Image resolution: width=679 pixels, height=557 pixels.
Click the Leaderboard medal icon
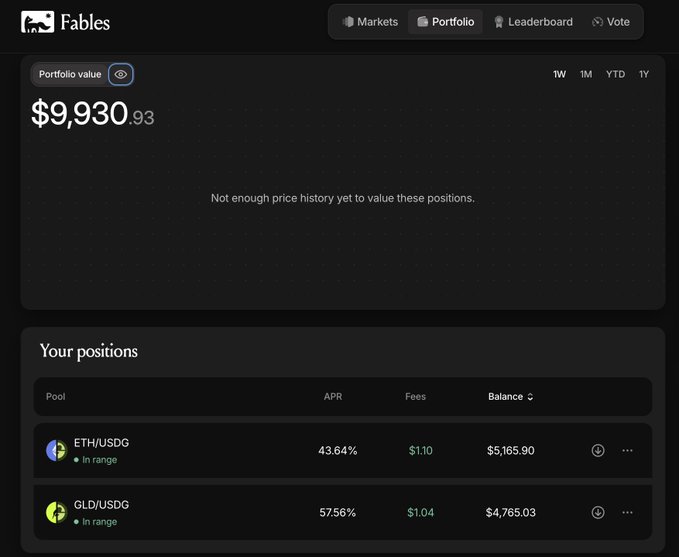pos(498,22)
